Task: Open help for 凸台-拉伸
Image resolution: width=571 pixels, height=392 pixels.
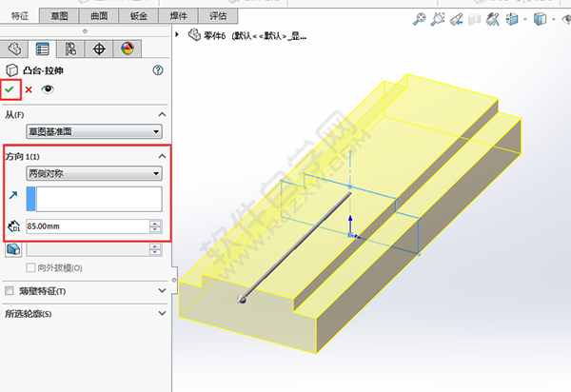Action: pos(158,70)
